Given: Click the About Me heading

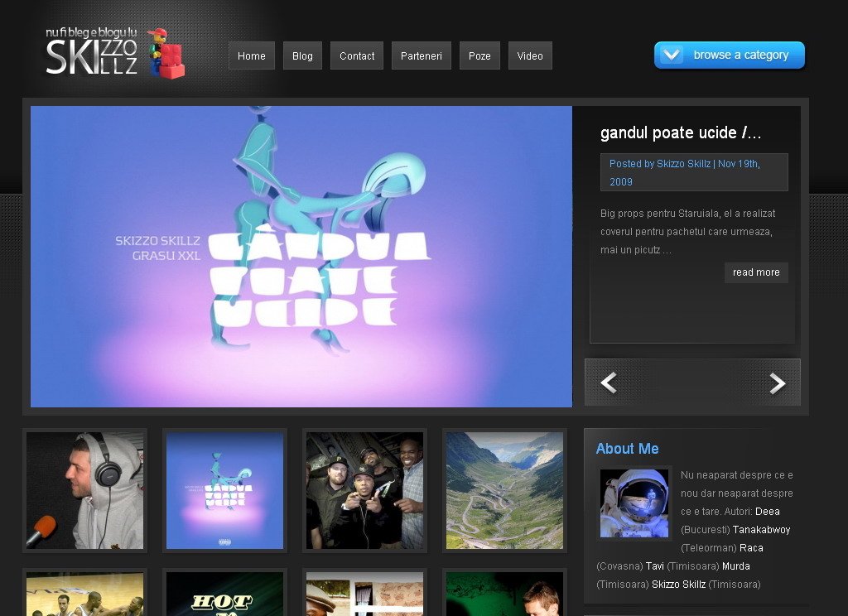Looking at the screenshot, I should point(628,449).
